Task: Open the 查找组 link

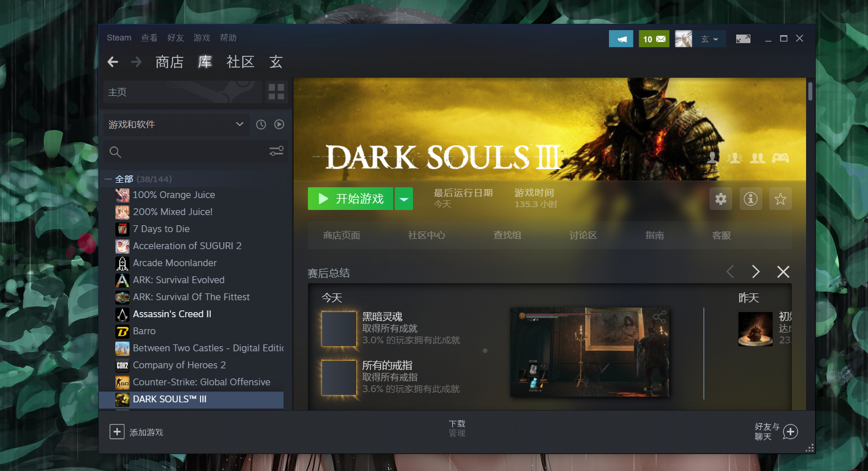Action: [x=507, y=235]
